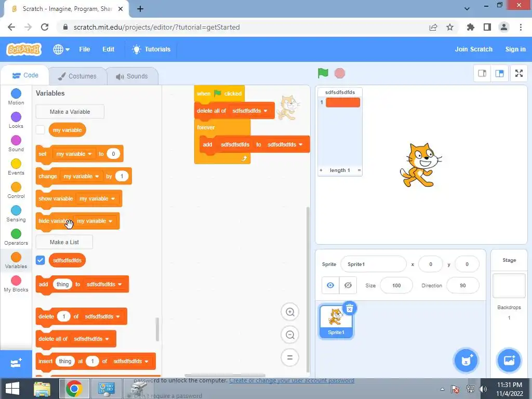Screen dimensions: 532x399
Task: Zoom out the code workspace
Action: coord(290,335)
